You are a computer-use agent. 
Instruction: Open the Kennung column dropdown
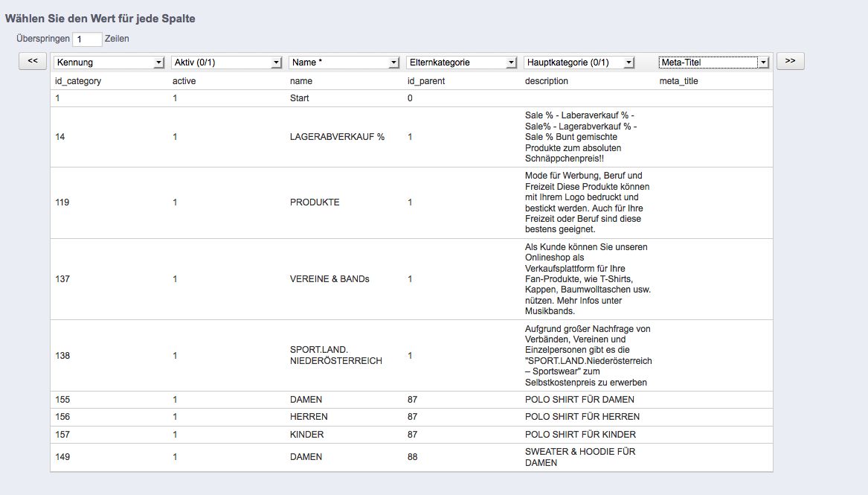pyautogui.click(x=109, y=63)
